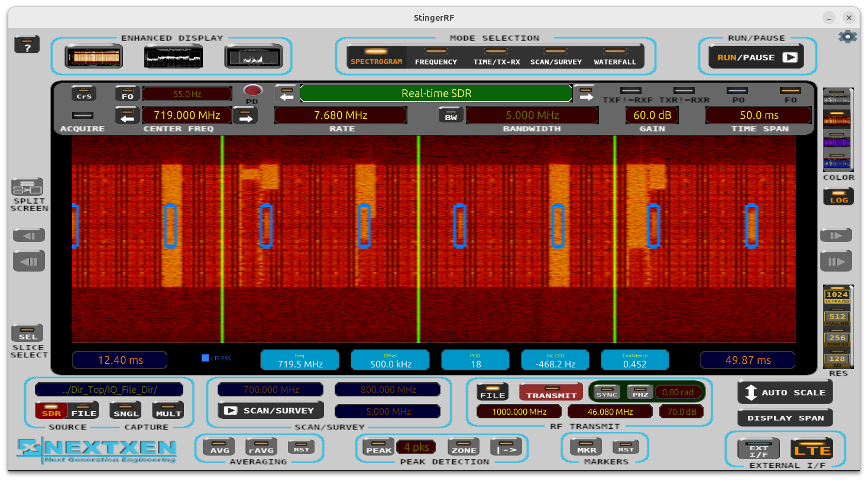Image resolution: width=868 pixels, height=481 pixels.
Task: Open the help question mark button
Action: (27, 44)
